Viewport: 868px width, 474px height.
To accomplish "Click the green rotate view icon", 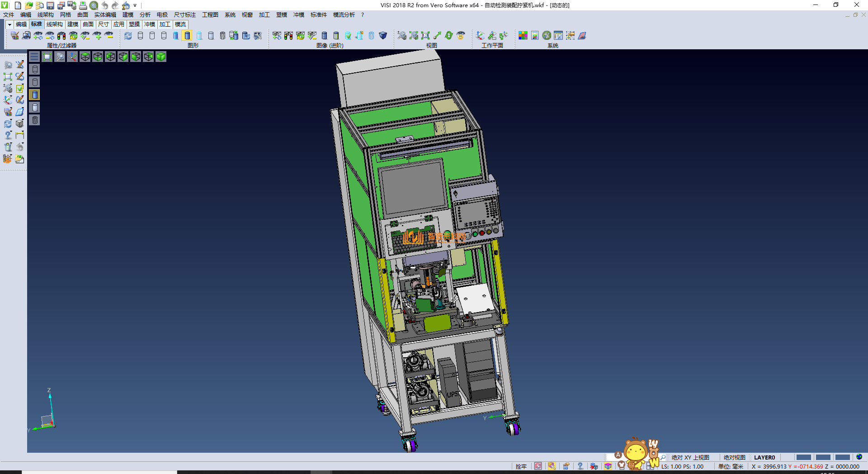I will 449,35.
